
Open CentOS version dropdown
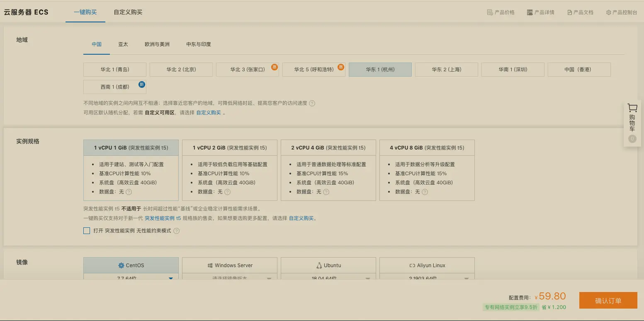131,276
